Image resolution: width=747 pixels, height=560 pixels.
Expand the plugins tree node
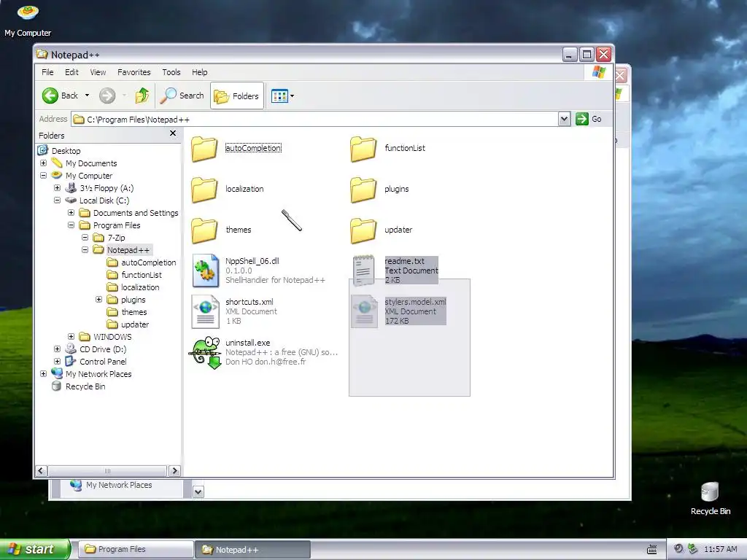tap(98, 299)
